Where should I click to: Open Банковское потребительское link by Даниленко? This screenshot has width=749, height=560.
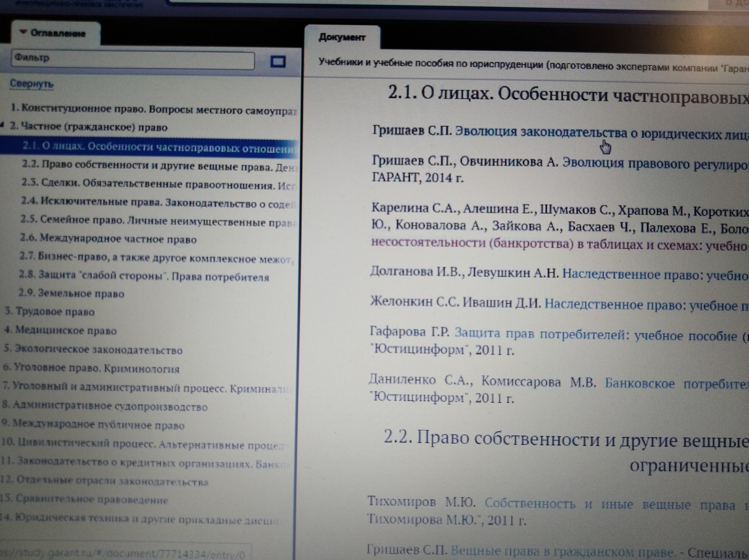pos(677,384)
